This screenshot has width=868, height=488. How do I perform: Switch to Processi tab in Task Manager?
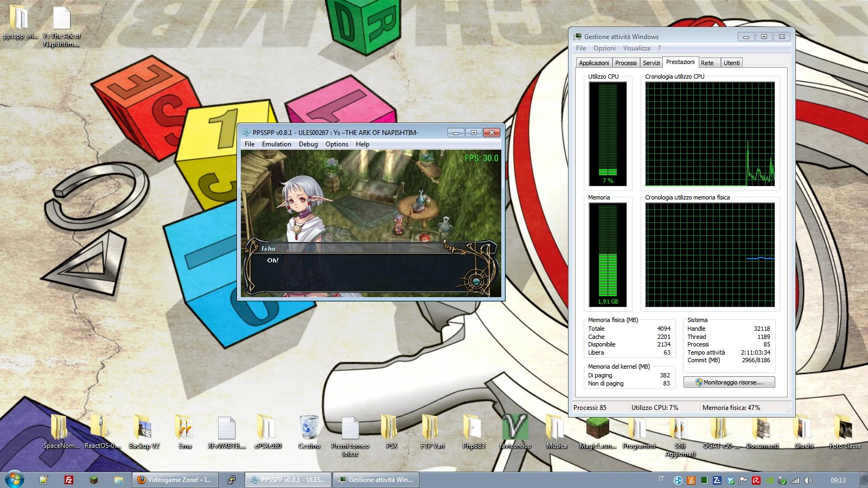coord(626,63)
